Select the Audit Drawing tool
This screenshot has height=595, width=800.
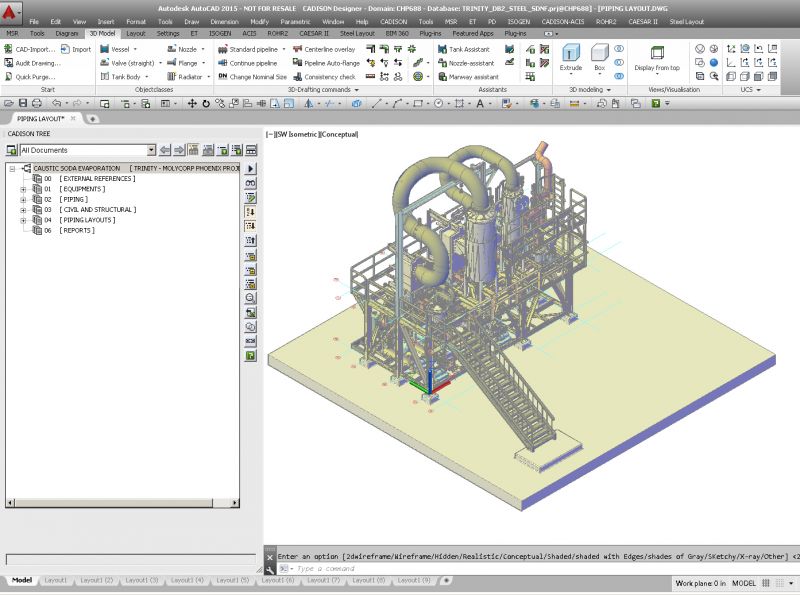pyautogui.click(x=32, y=63)
